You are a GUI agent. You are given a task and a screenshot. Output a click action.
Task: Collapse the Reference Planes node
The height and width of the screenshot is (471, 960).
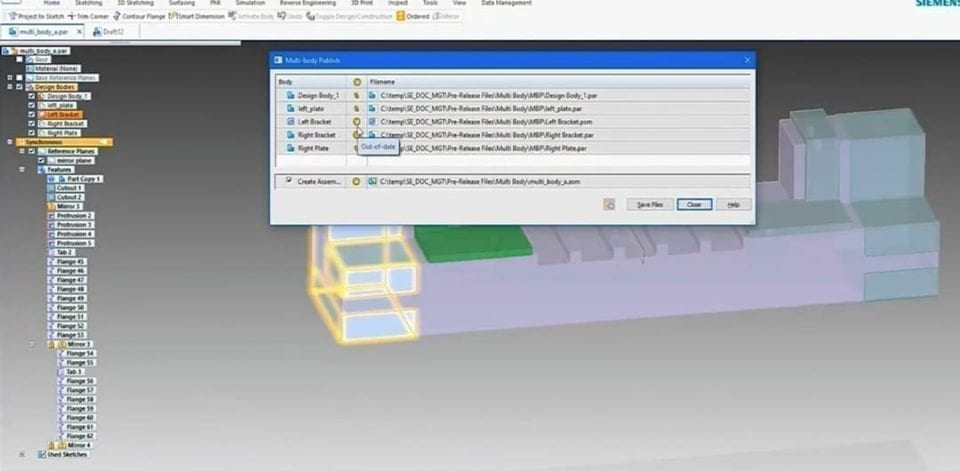pos(22,151)
